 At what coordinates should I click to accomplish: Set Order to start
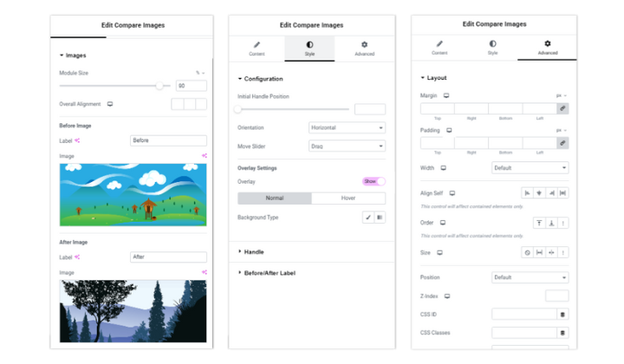click(539, 223)
